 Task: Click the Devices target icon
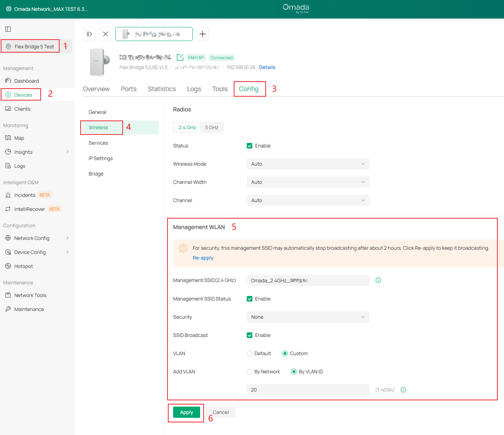(x=8, y=95)
